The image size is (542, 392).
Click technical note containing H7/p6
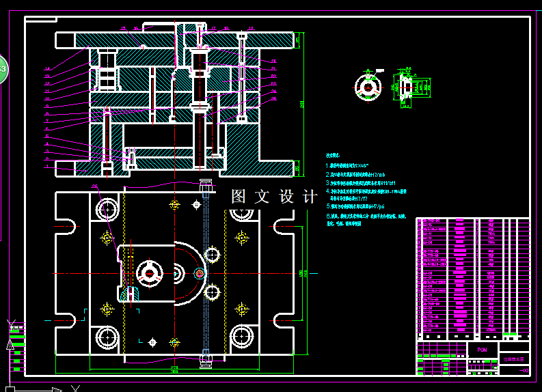point(355,206)
